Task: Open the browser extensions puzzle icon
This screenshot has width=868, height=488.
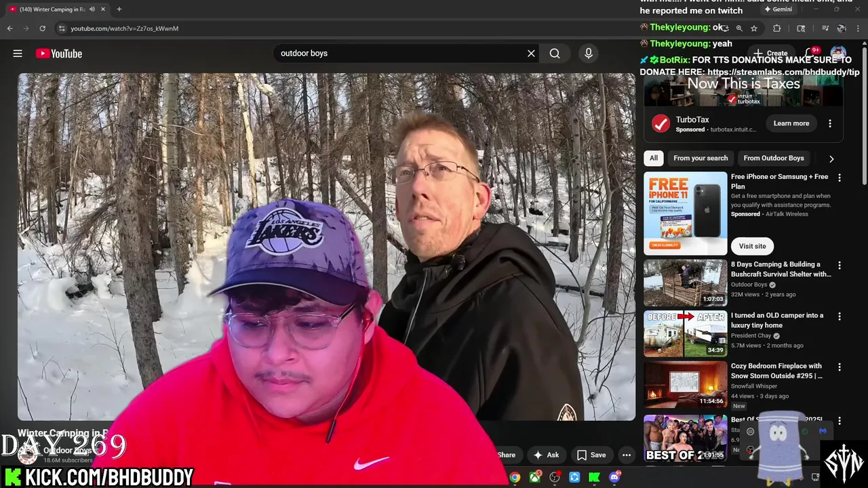Action: pyautogui.click(x=777, y=28)
